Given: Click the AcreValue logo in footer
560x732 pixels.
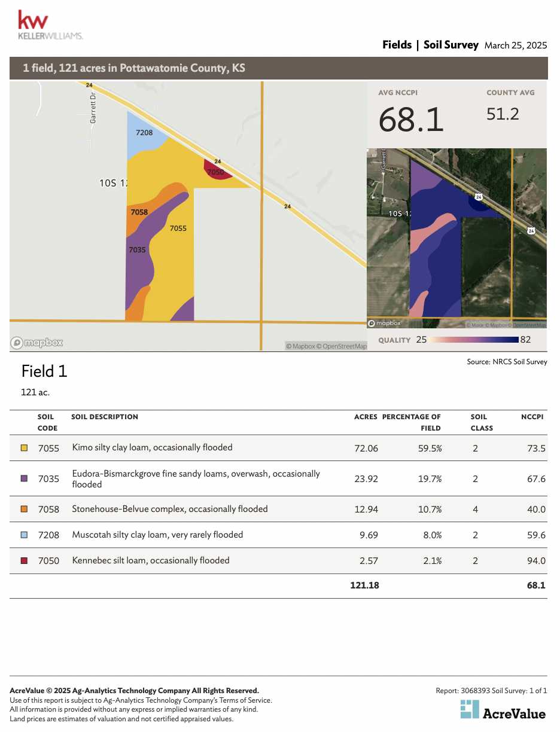Looking at the screenshot, I should (503, 710).
